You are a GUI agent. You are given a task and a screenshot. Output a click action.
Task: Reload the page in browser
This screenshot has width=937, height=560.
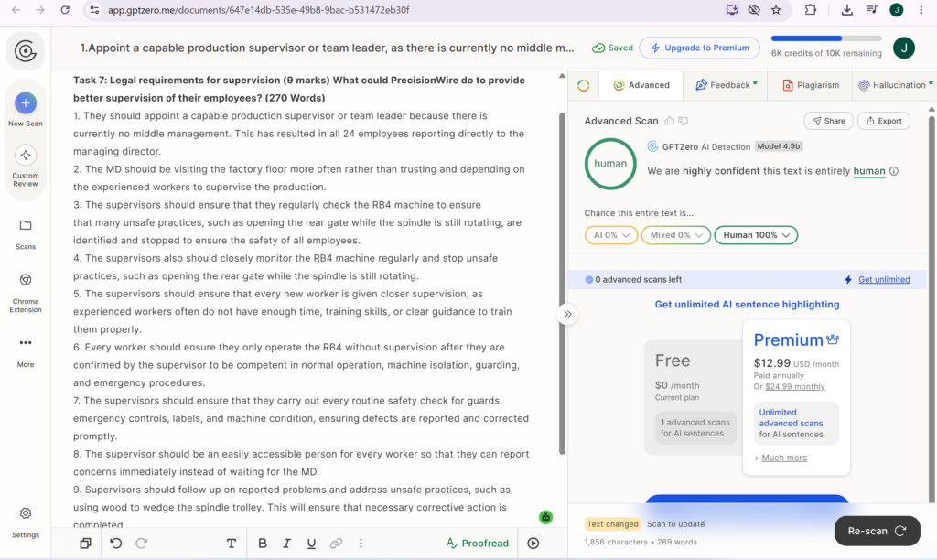tap(65, 9)
